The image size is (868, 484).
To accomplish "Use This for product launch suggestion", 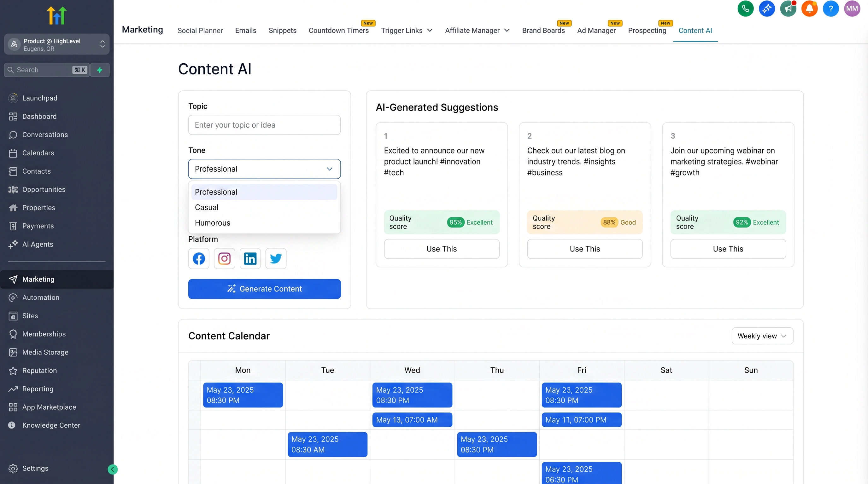I will [x=442, y=249].
